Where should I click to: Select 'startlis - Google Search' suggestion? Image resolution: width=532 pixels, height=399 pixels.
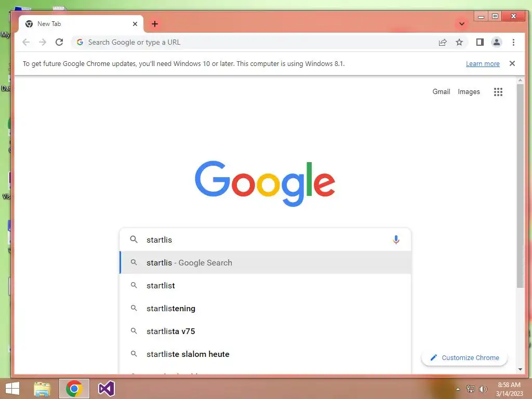pos(265,262)
